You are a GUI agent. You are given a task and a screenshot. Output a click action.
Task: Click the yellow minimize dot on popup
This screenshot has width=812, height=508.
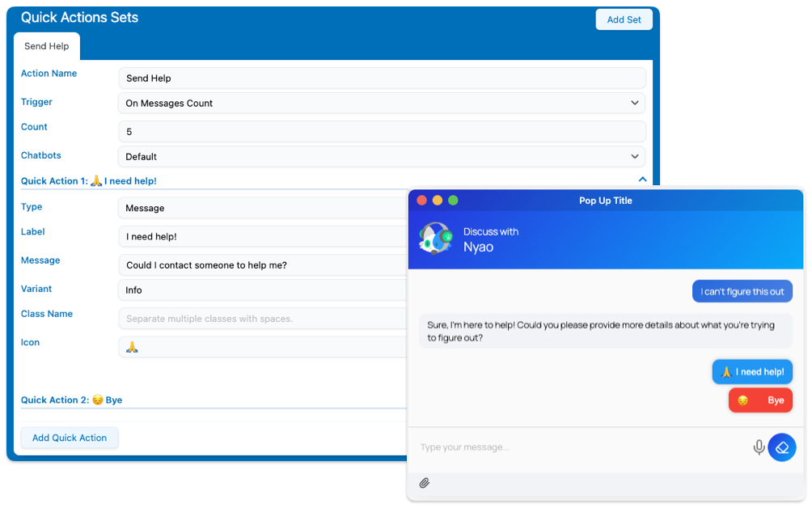click(x=438, y=201)
